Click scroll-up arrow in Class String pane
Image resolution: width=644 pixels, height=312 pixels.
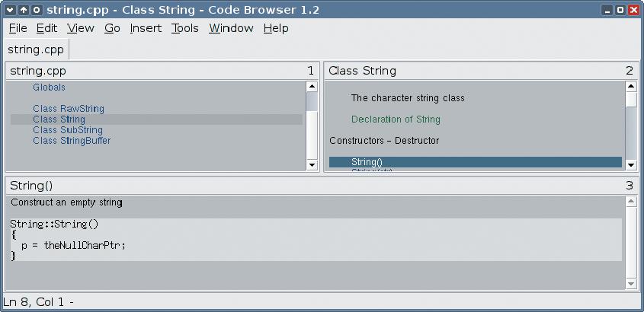click(631, 87)
